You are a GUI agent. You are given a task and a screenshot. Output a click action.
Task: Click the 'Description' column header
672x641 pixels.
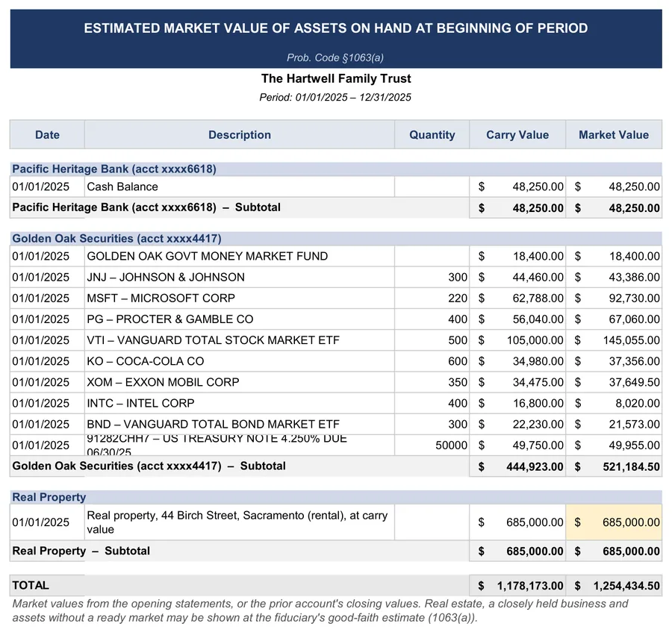(240, 134)
